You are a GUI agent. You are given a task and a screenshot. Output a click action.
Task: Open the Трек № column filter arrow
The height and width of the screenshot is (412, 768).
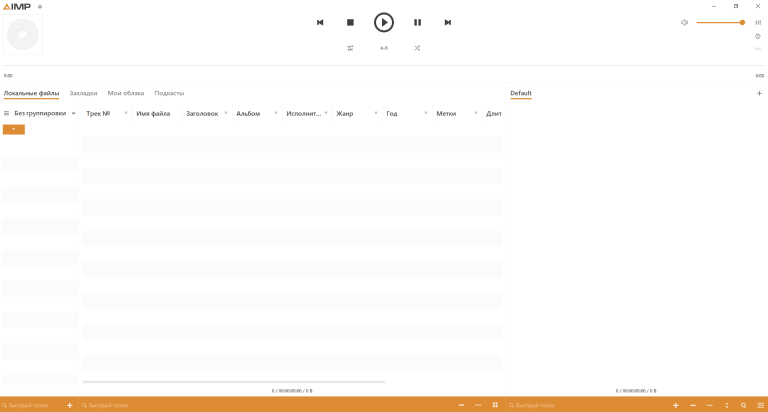coord(126,114)
